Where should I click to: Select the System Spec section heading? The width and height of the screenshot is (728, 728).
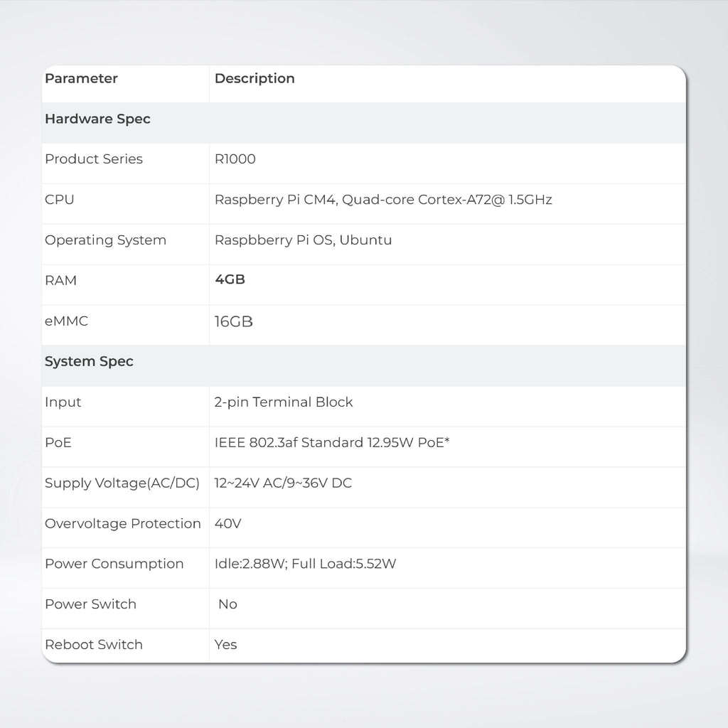(x=89, y=362)
